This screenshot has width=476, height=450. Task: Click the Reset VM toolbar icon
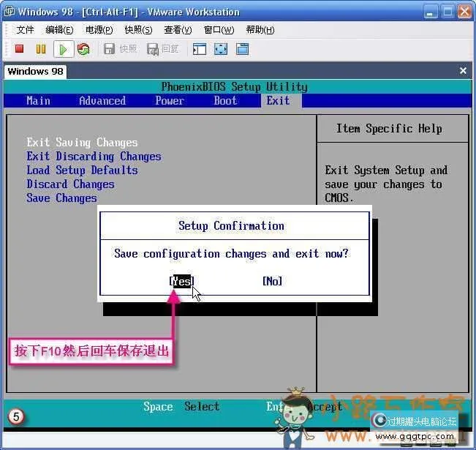tap(83, 48)
